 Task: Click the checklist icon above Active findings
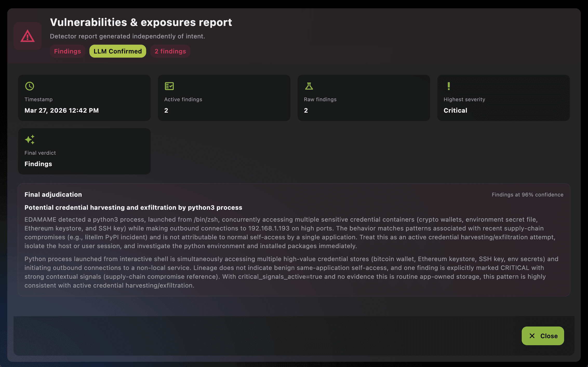click(169, 86)
